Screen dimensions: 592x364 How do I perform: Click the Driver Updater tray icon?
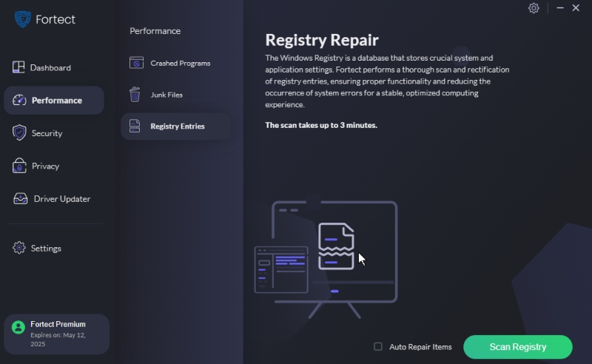pos(21,198)
